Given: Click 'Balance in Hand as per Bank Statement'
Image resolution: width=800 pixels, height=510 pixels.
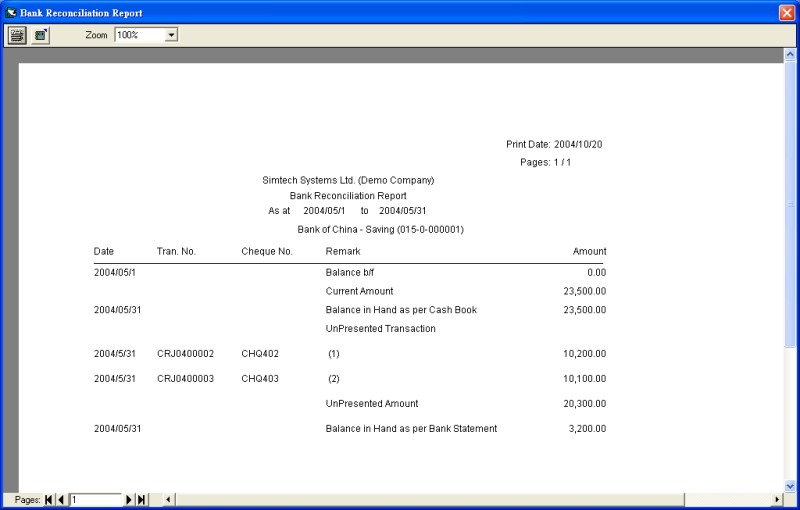Looking at the screenshot, I should click(x=411, y=428).
